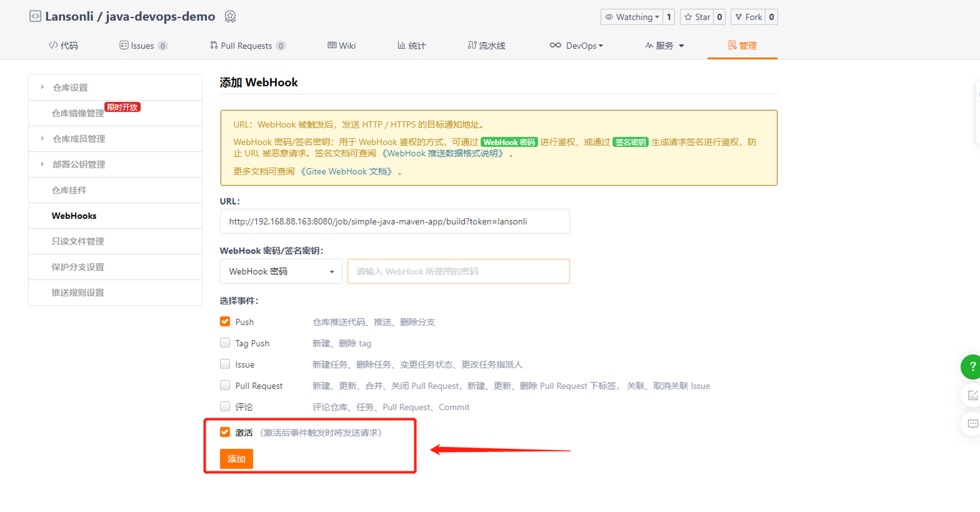Select WebHooks in the sidebar

click(x=116, y=216)
